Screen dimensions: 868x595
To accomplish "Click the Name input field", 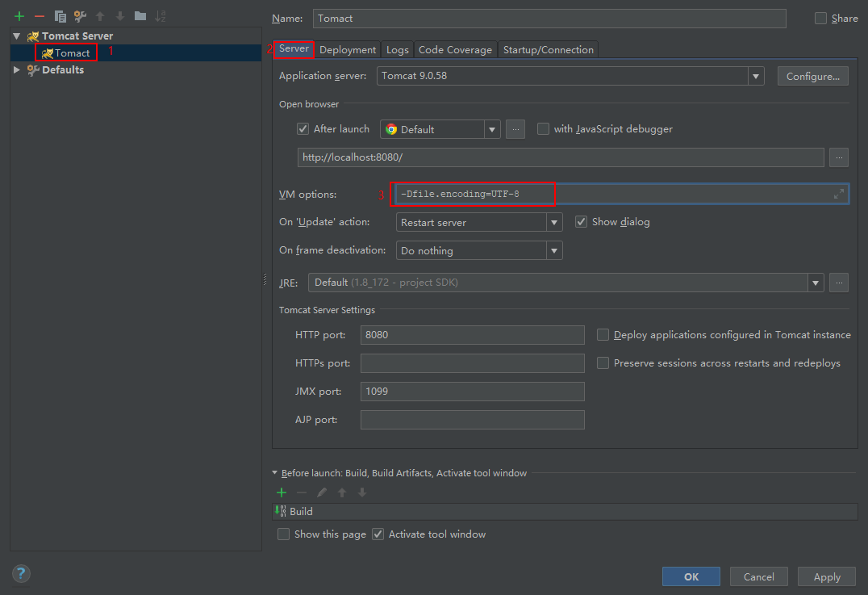I will point(549,19).
